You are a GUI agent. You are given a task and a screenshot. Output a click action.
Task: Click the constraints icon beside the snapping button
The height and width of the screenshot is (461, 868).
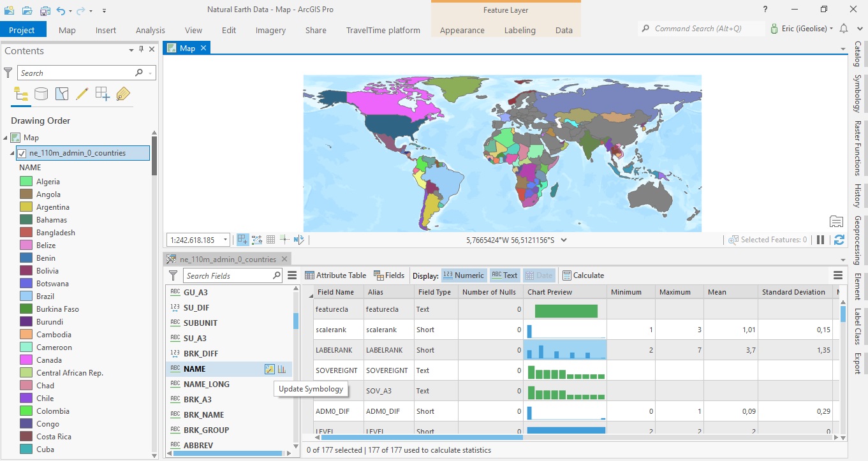point(257,240)
